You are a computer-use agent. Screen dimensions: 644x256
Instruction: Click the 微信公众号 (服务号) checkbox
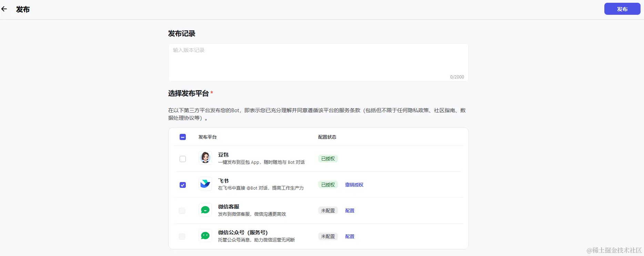point(182,236)
